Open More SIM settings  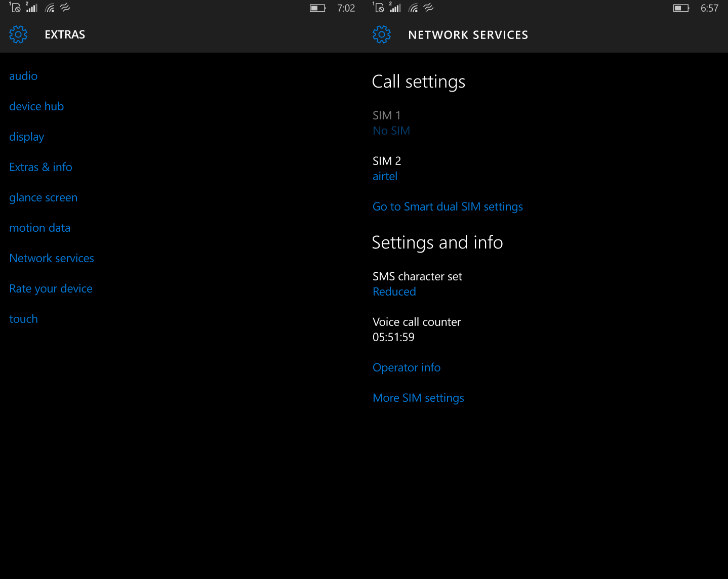point(418,398)
